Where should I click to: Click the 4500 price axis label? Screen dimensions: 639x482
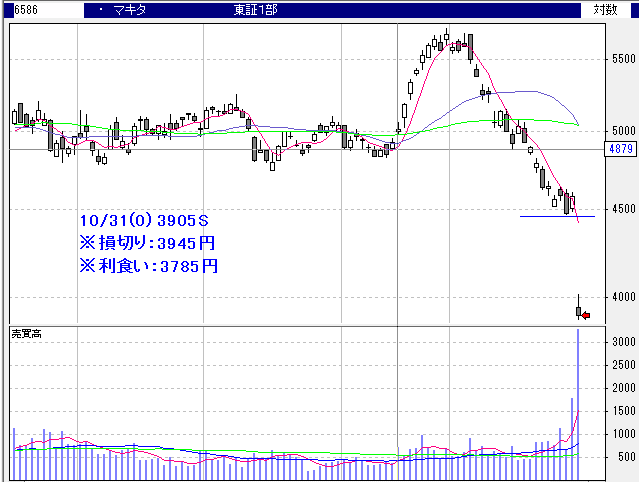(623, 209)
